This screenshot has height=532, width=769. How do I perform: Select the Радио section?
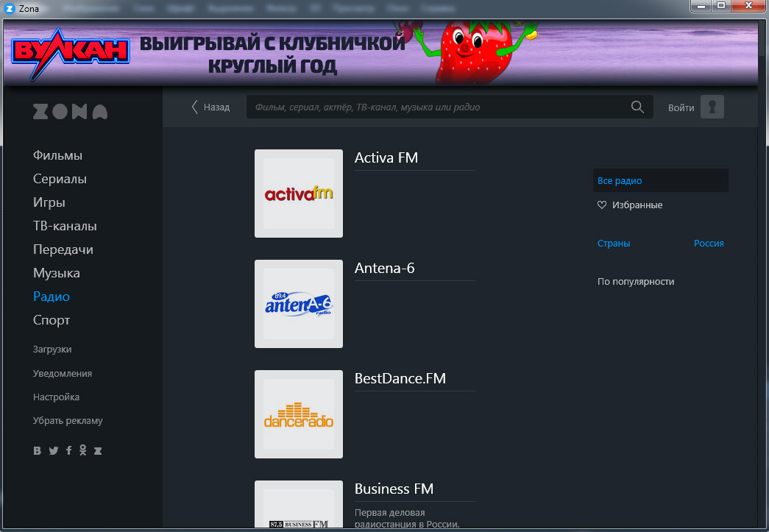pos(52,297)
